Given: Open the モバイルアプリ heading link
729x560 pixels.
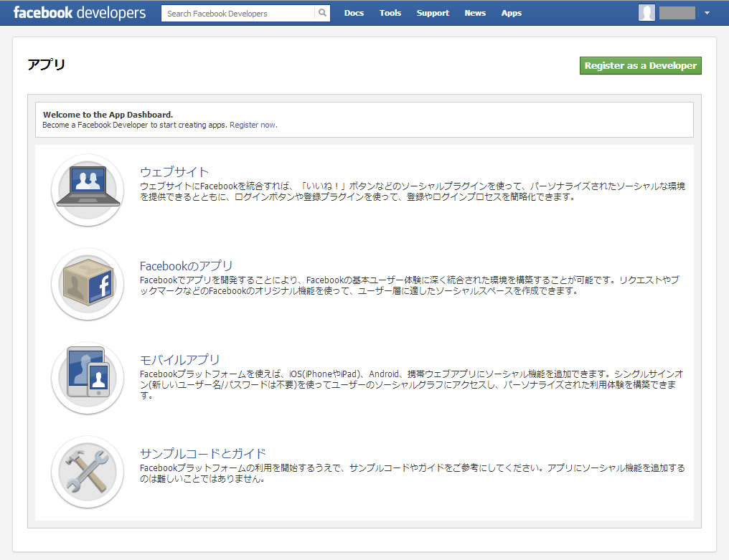Looking at the screenshot, I should pyautogui.click(x=179, y=360).
